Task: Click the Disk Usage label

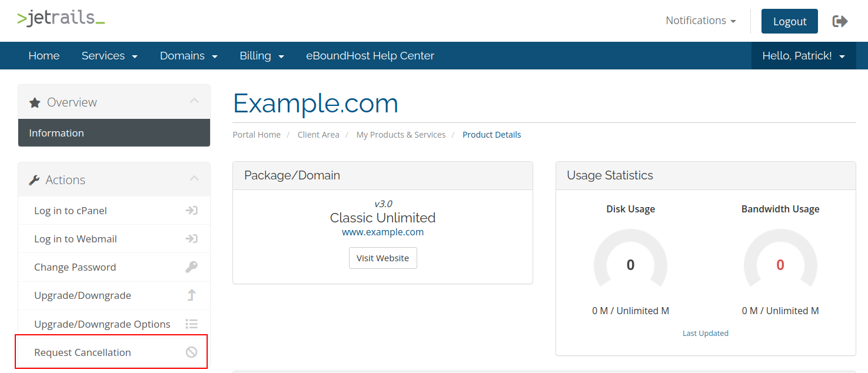Action: coord(631,209)
